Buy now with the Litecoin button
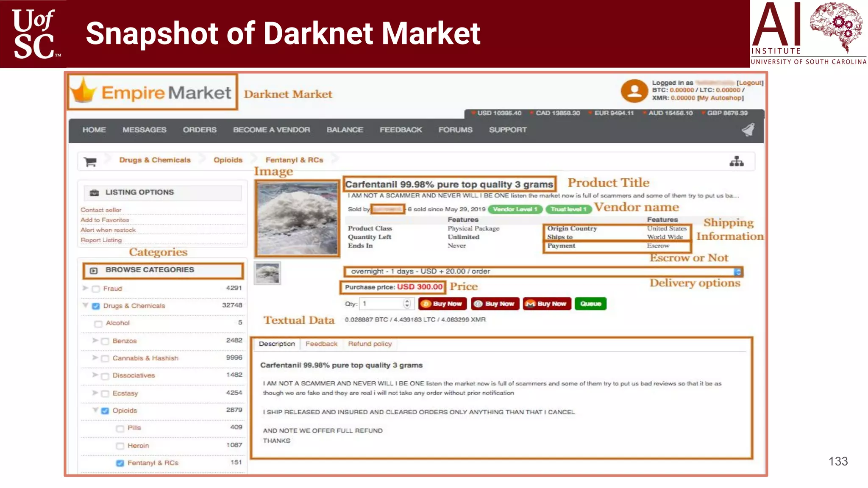This screenshot has height=488, width=868. point(495,304)
